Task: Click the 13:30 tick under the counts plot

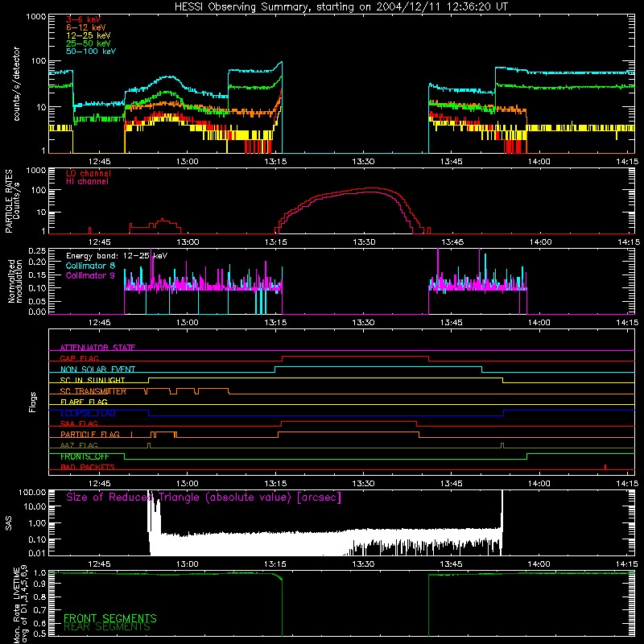Action: coord(364,162)
